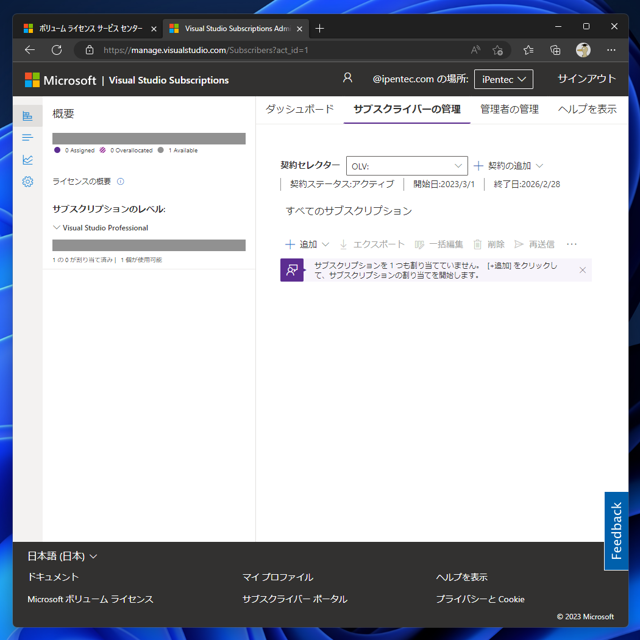Click 削除 in the toolbar
The width and height of the screenshot is (640, 640).
tap(489, 244)
